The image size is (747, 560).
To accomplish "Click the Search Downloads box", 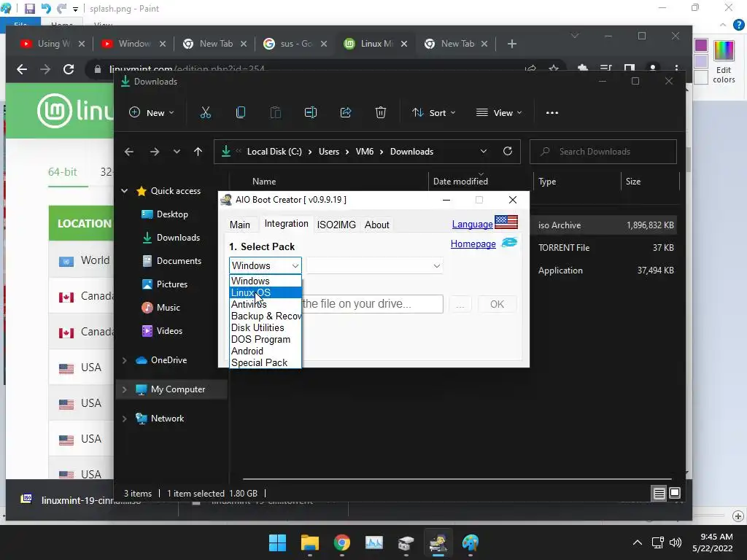I will (603, 152).
